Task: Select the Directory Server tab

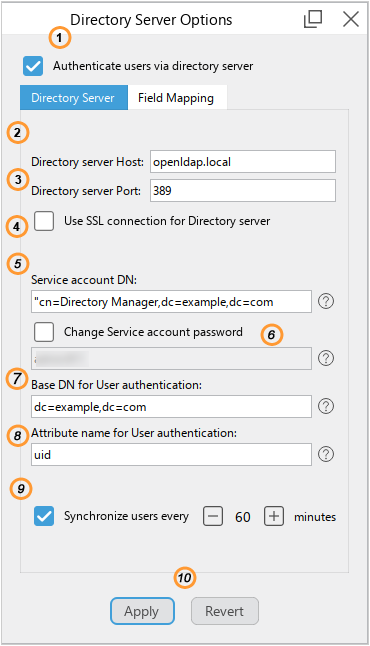Action: pos(74,98)
